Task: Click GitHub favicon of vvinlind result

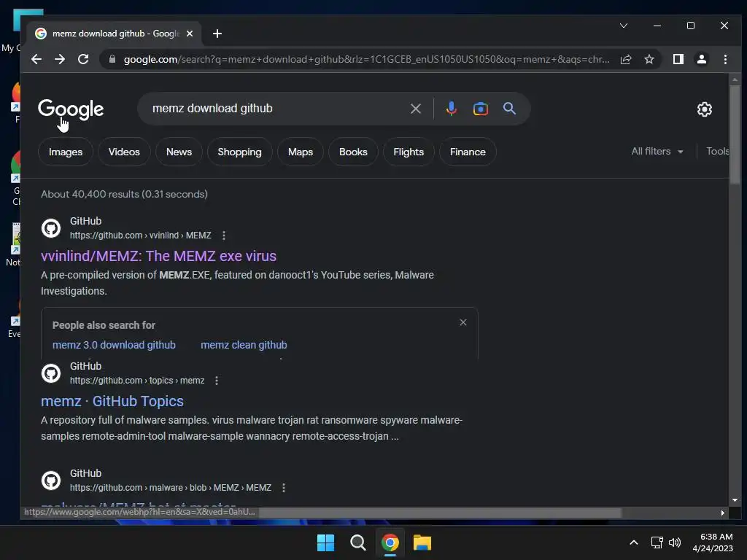Action: (x=51, y=228)
